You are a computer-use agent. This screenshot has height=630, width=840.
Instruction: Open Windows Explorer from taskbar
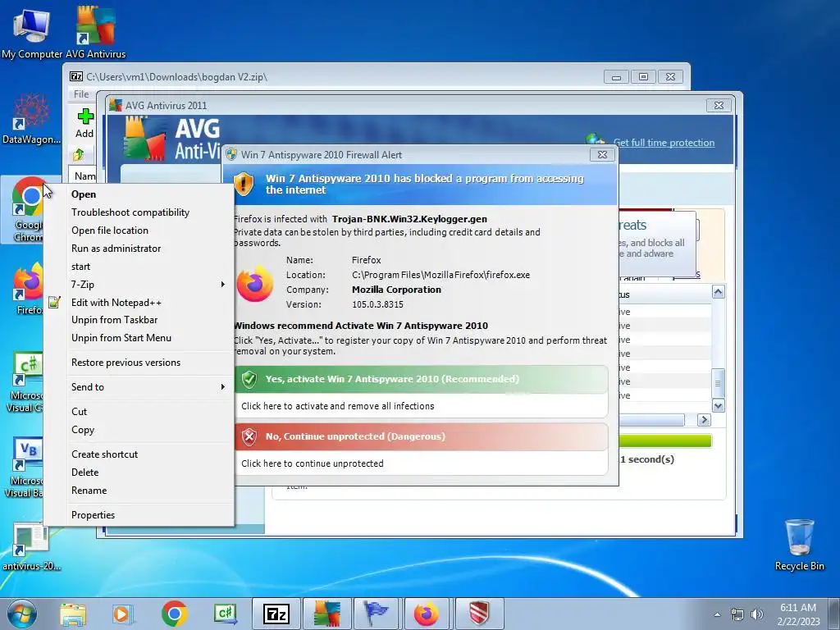click(x=73, y=614)
